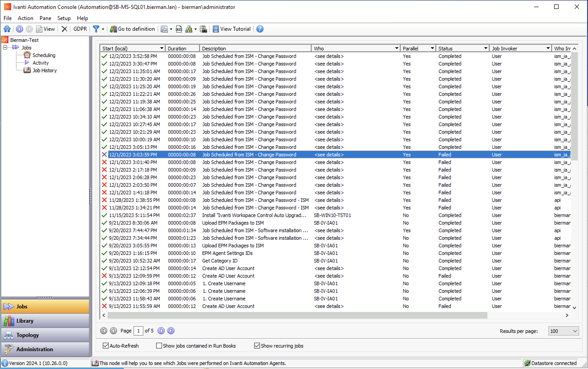Go back with the blue Back arrow

(x=20, y=29)
